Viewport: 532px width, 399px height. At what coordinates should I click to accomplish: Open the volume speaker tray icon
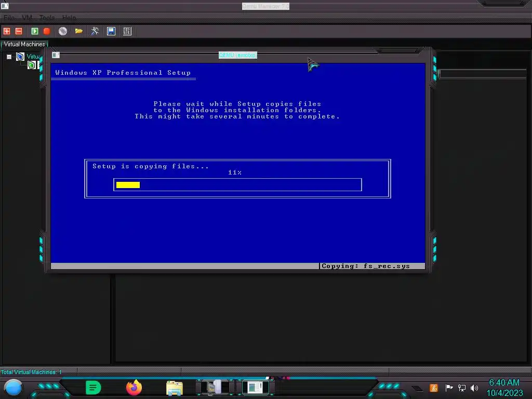[474, 388]
